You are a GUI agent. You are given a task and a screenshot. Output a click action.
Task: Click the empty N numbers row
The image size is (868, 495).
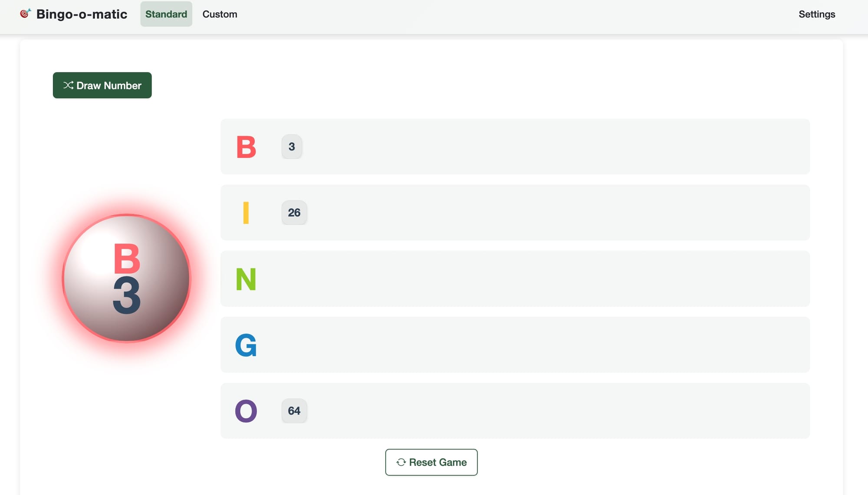point(515,279)
